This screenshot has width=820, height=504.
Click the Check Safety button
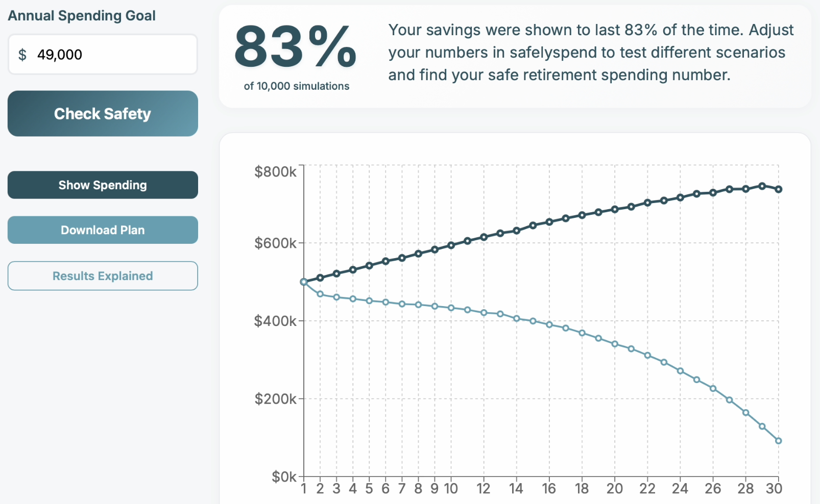tap(102, 113)
